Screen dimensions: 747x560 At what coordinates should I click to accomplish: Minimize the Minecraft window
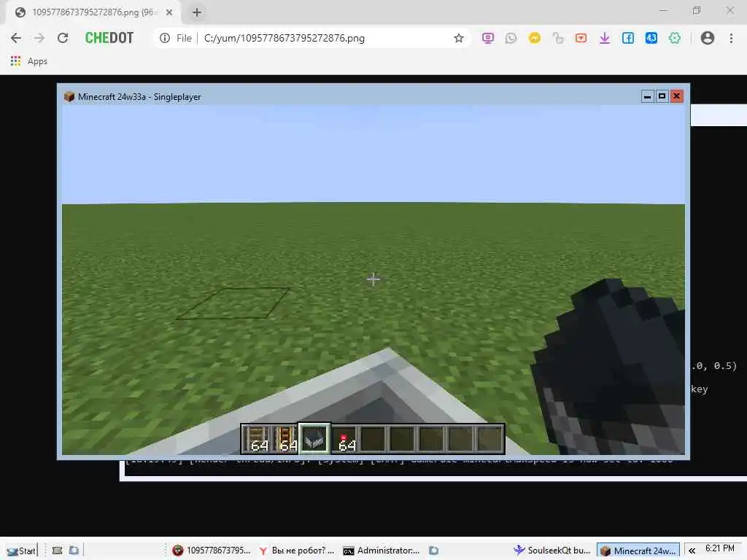pos(647,96)
